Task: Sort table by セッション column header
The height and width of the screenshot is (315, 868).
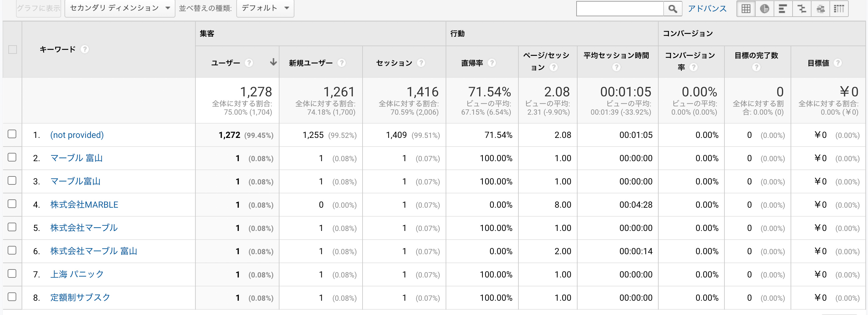Action: (394, 63)
